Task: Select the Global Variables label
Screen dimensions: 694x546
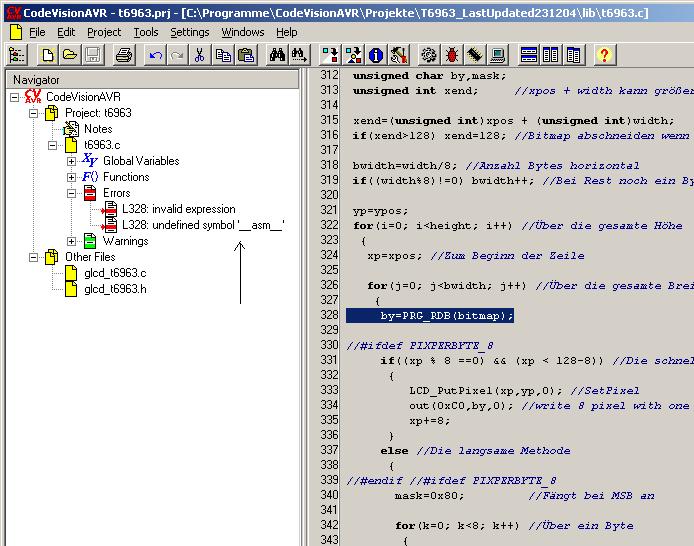Action: (x=141, y=161)
